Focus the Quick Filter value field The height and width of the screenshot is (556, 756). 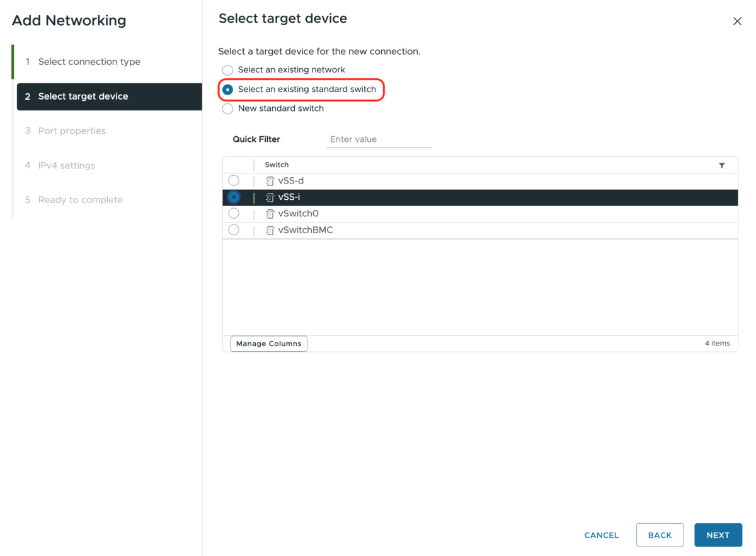point(379,139)
